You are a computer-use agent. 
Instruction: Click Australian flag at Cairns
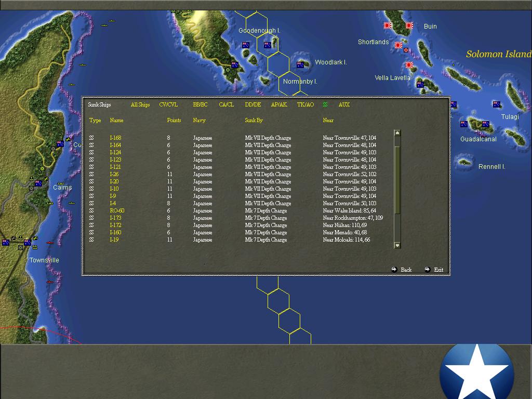(x=38, y=183)
